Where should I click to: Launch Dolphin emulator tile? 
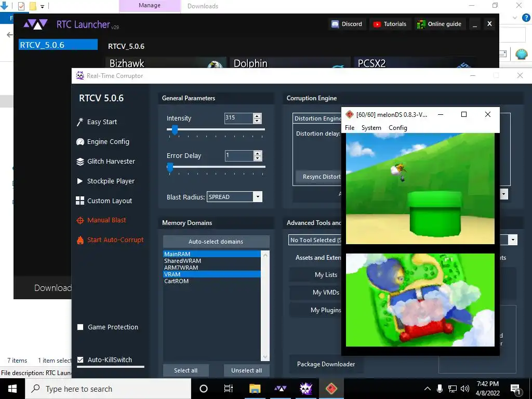click(290, 63)
